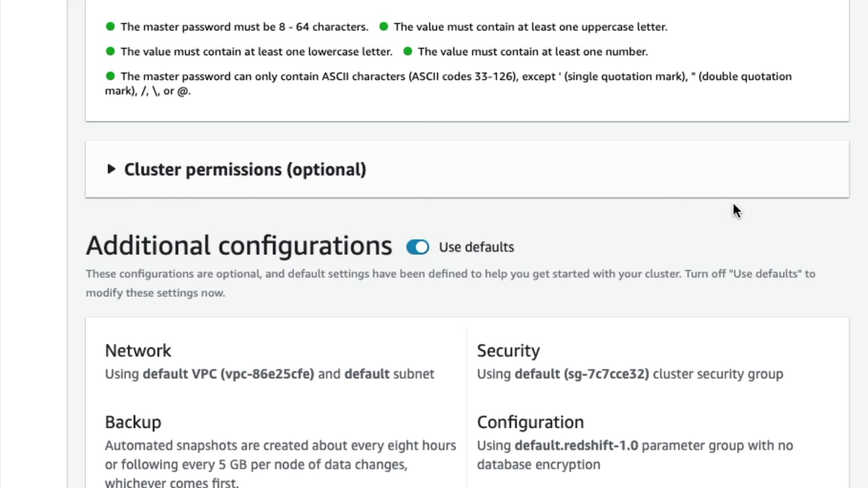The width and height of the screenshot is (868, 488).
Task: Open the Cluster permissions (optional) section title
Action: pos(245,169)
